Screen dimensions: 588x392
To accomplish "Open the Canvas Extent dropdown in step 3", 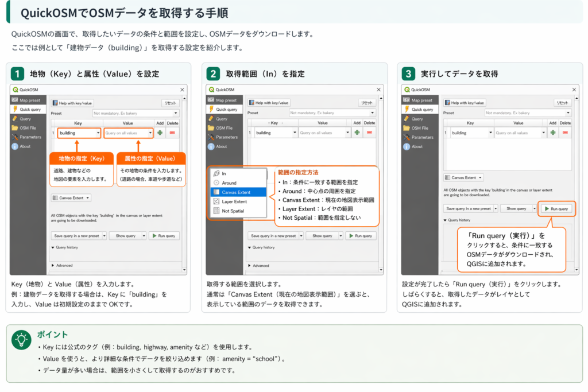I will click(x=463, y=178).
